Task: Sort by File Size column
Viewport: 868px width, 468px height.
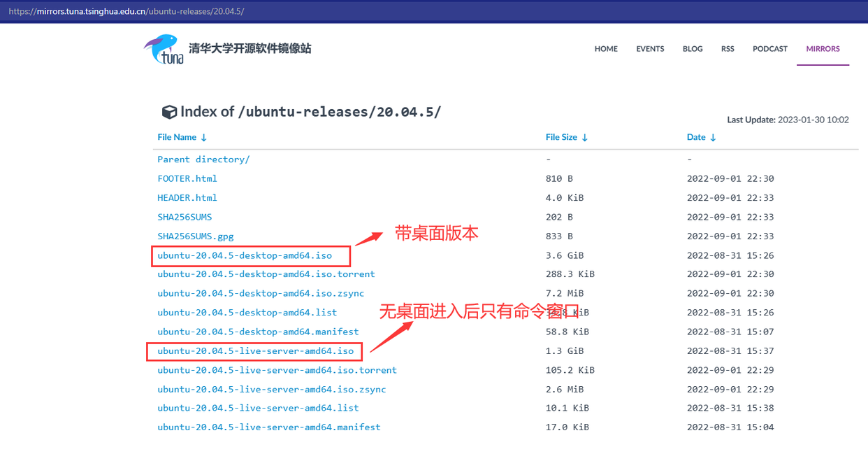Action: pos(567,137)
